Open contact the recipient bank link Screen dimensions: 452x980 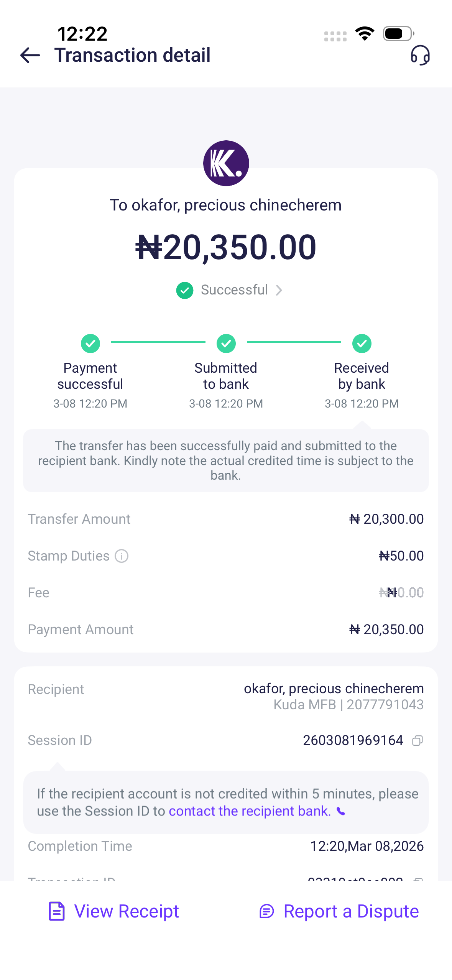tap(250, 811)
